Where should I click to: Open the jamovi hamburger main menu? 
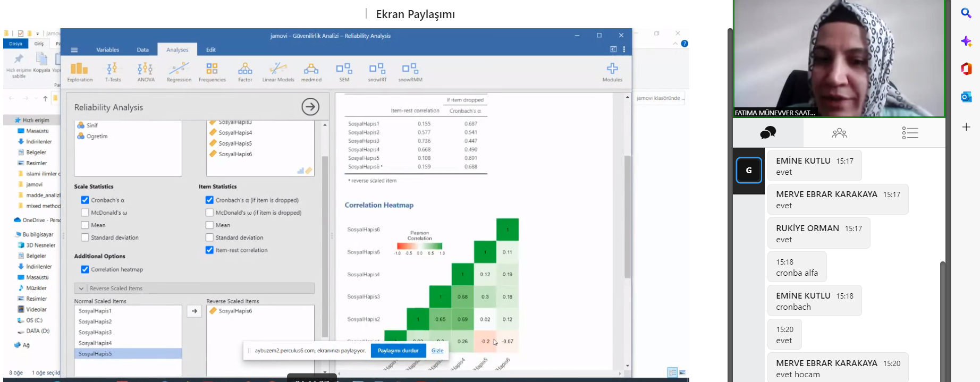click(74, 50)
